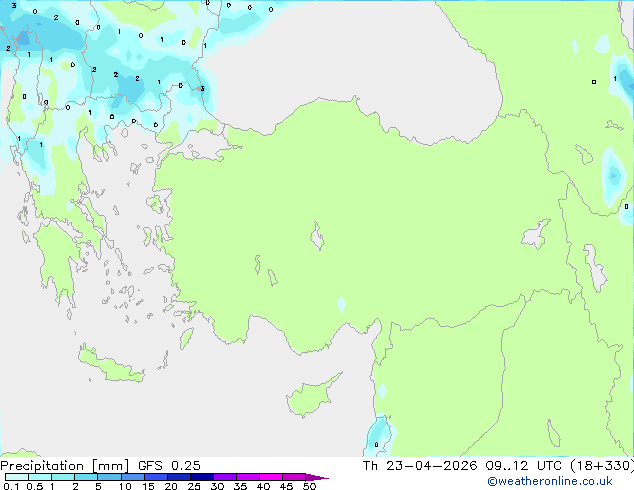The image size is (634, 490).
Task: Click Lake Van in eastern Turkey
Action: pos(536,234)
